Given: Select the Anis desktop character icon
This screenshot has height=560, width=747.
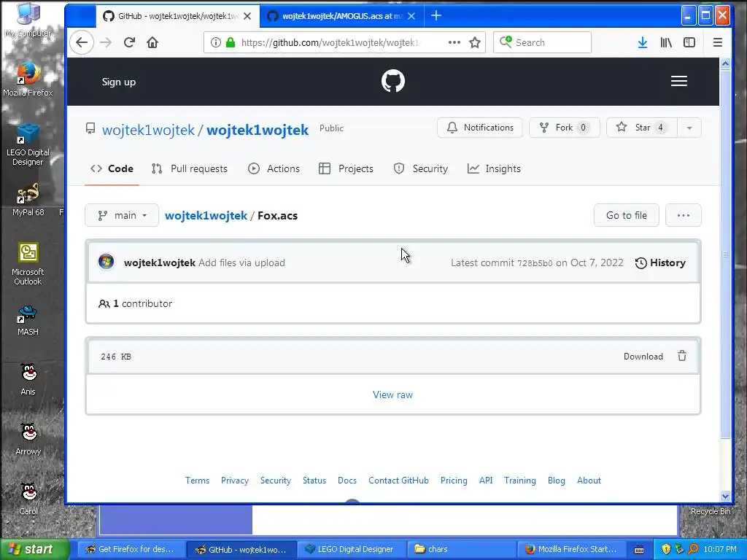Looking at the screenshot, I should [x=28, y=379].
